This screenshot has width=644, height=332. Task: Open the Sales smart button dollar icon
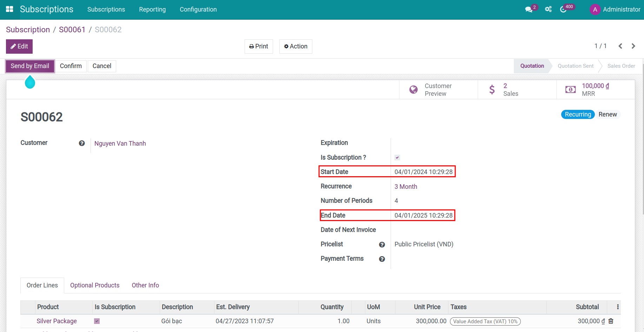pyautogui.click(x=492, y=89)
